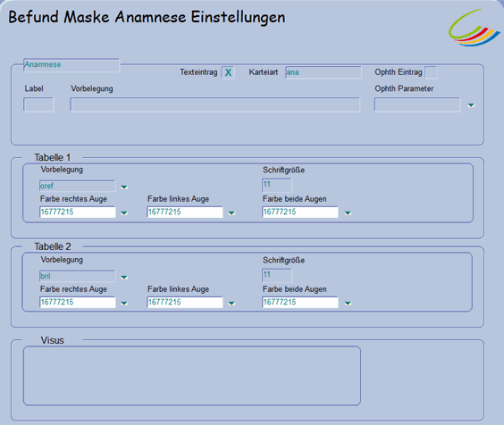Click the Anamnese name field

tap(71, 65)
